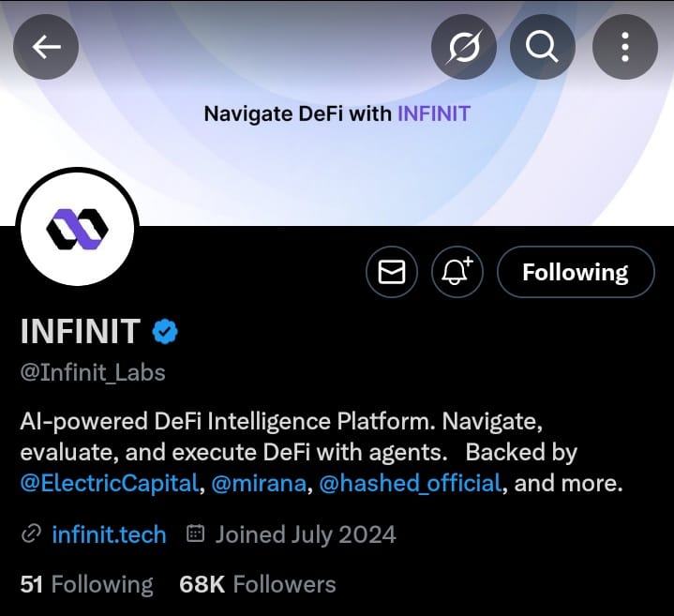
Task: Open Grok AI profile summary icon
Action: click(x=464, y=47)
